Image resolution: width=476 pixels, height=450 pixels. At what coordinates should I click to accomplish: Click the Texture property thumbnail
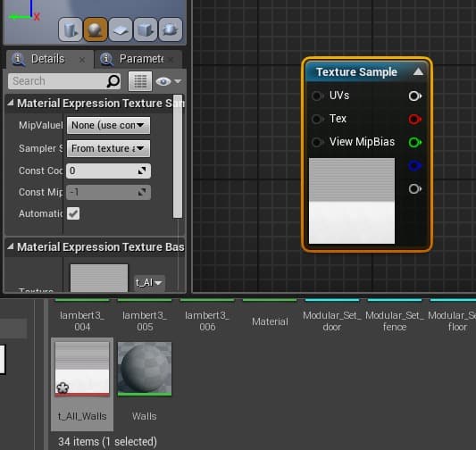click(x=99, y=278)
